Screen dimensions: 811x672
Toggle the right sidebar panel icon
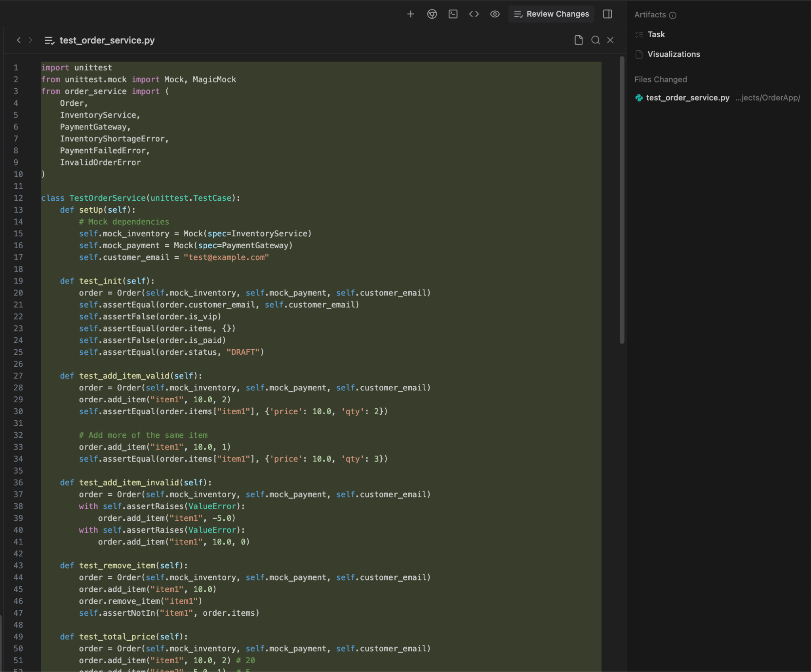[x=607, y=14]
